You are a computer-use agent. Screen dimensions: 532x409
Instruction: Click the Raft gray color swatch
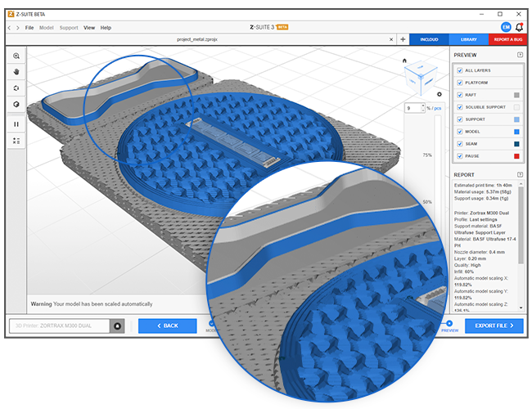coord(516,95)
